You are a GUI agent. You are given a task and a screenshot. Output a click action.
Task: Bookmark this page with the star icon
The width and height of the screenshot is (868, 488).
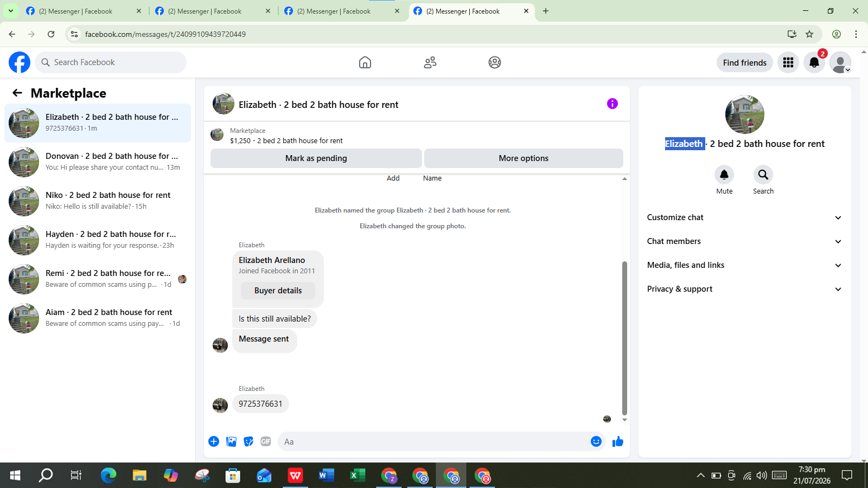[809, 34]
